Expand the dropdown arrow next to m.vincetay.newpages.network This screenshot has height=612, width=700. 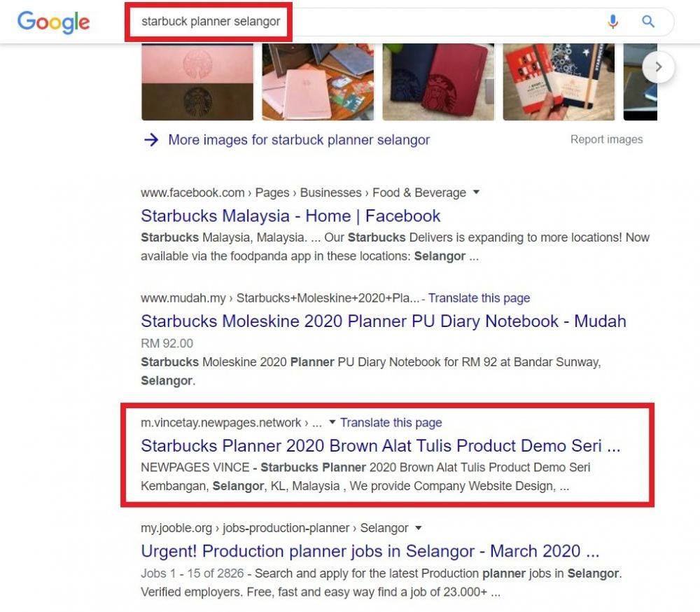[332, 422]
